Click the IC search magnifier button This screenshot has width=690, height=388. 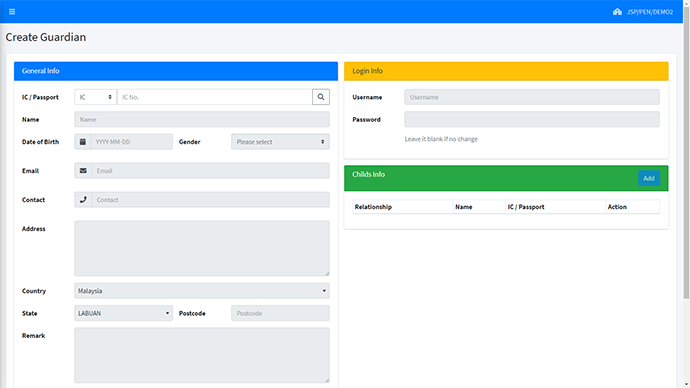click(321, 97)
